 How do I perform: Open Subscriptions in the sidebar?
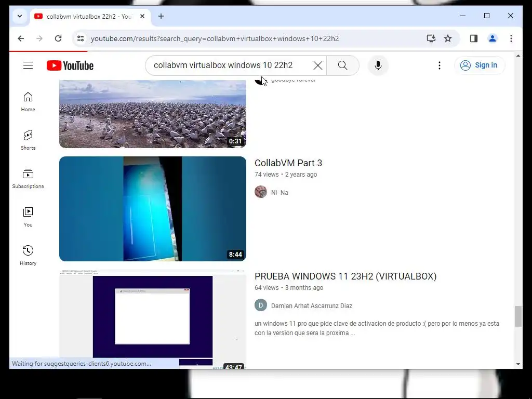pyautogui.click(x=28, y=179)
